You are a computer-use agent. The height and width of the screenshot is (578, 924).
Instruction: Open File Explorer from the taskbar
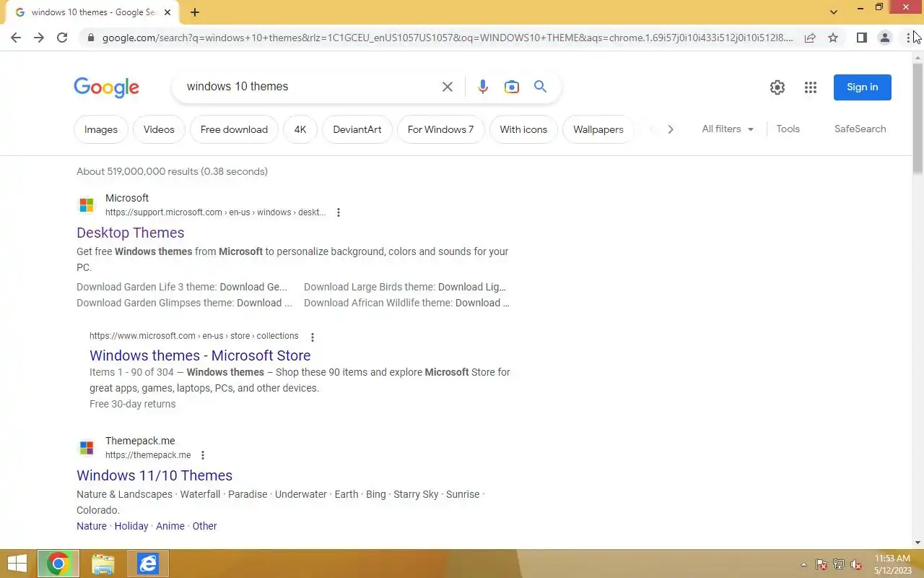pyautogui.click(x=103, y=564)
